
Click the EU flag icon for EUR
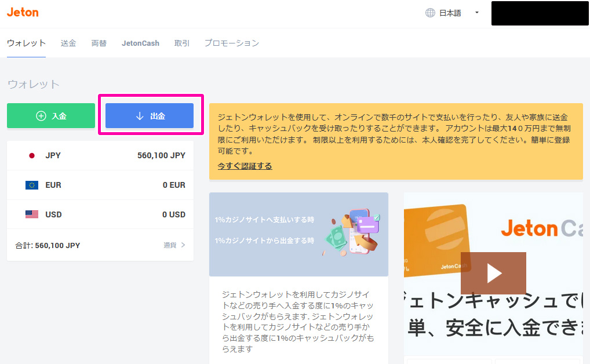click(x=32, y=185)
